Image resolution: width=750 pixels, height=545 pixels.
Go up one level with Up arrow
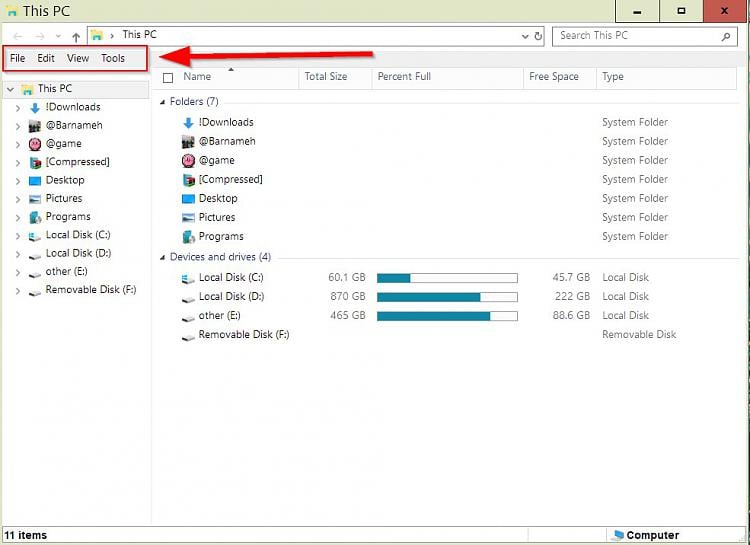coord(76,36)
